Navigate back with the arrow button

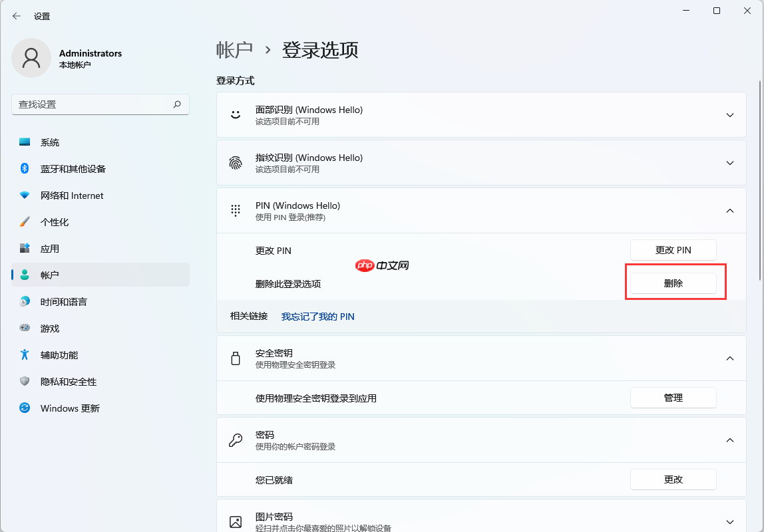point(16,15)
